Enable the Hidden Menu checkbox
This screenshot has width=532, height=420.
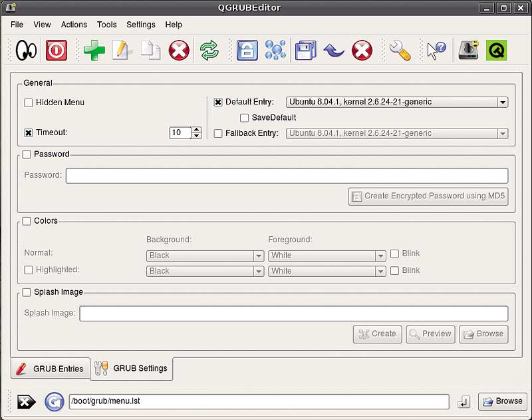pos(29,103)
